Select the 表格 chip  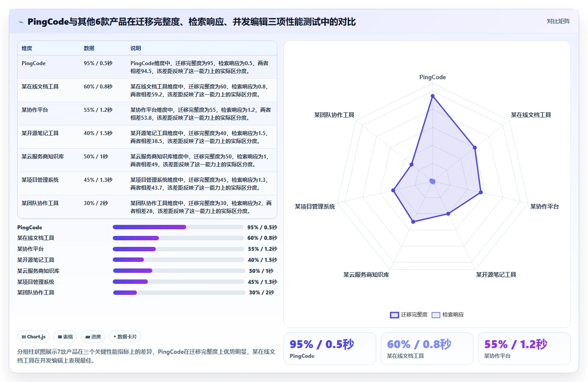pos(65,337)
